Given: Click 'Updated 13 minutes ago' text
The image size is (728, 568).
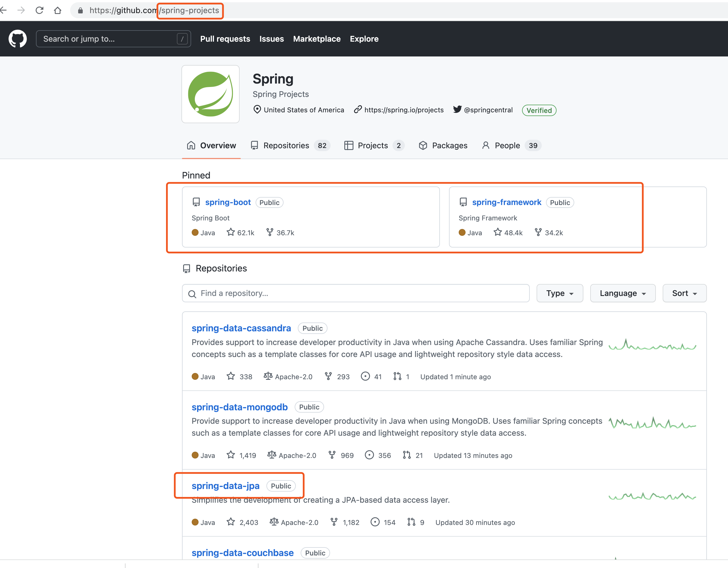Looking at the screenshot, I should click(x=473, y=455).
